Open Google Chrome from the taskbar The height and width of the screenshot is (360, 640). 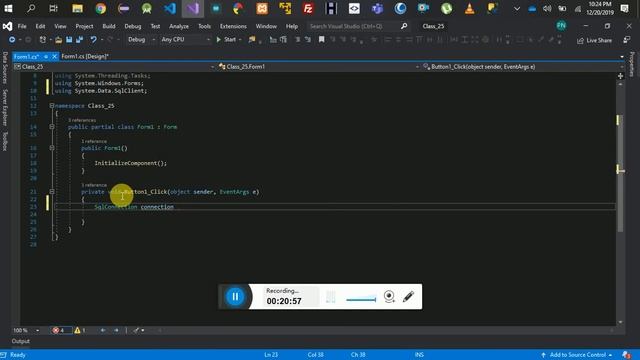tap(100, 8)
